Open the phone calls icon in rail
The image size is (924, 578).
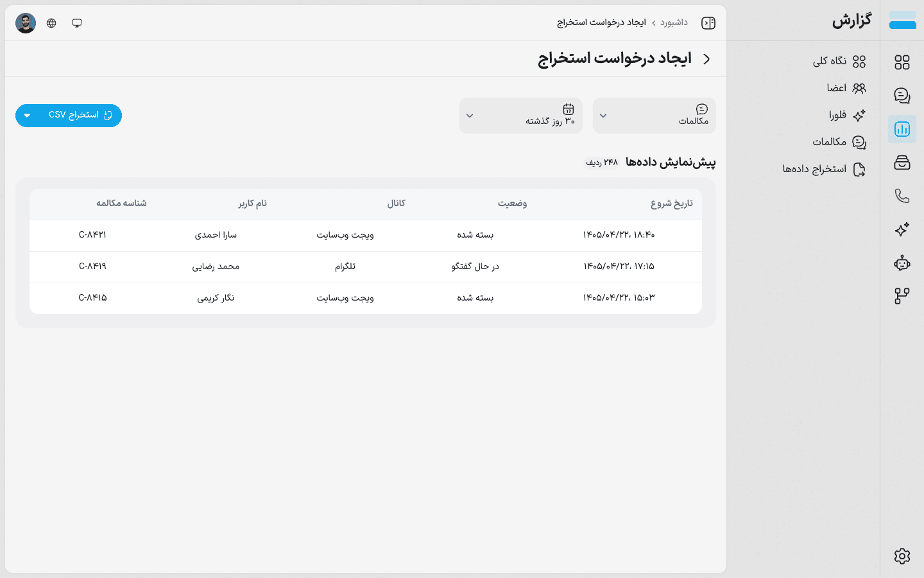[902, 196]
